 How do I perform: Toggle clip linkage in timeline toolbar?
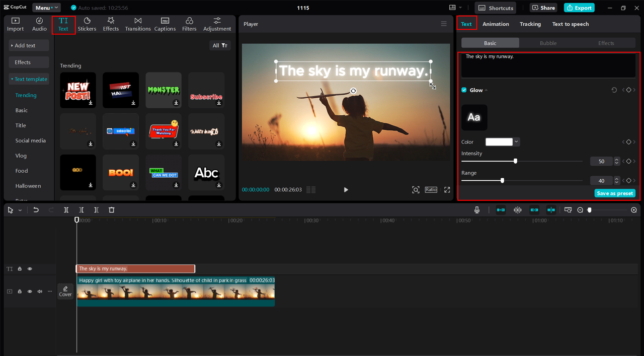pos(534,210)
